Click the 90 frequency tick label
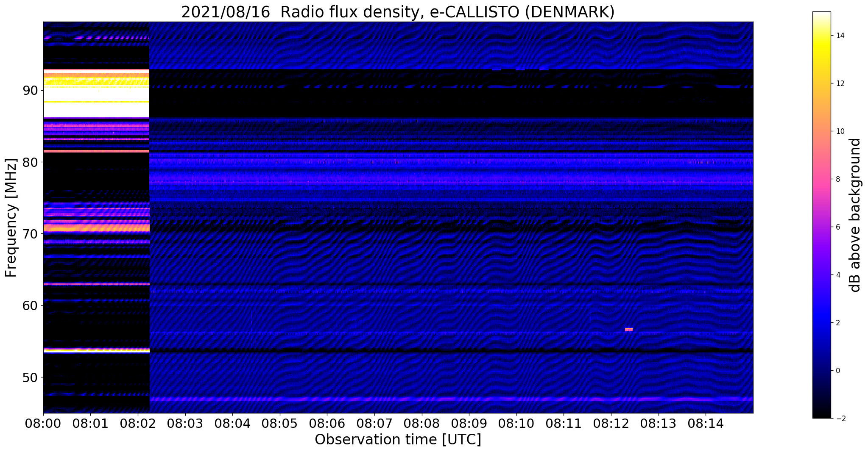The image size is (868, 452). [30, 91]
